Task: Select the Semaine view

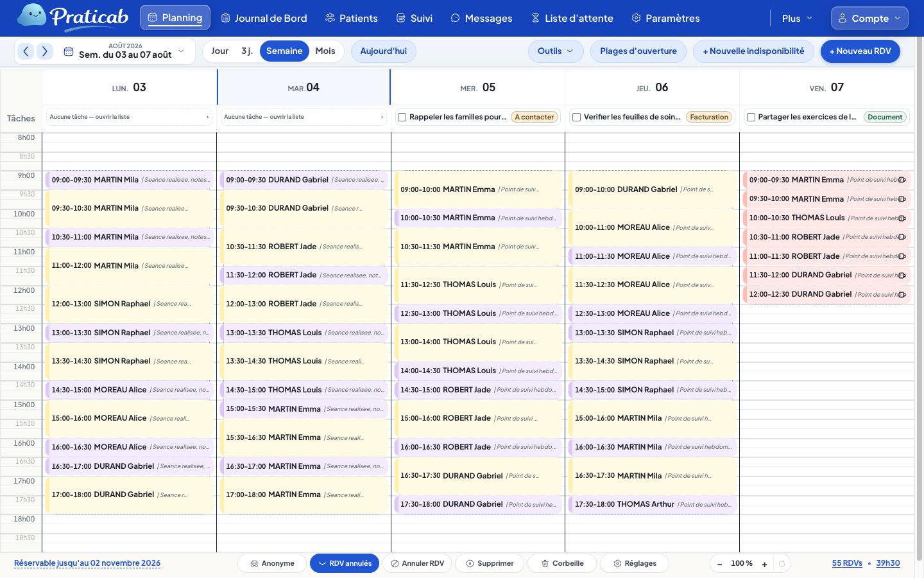Action: [x=284, y=51]
